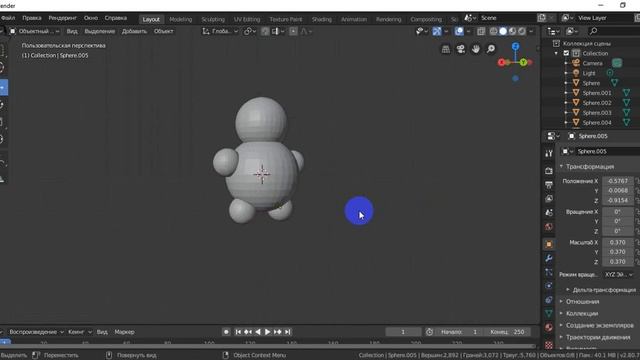Open the Material properties tab icon
Screen dimensions: 640x360
[549, 327]
